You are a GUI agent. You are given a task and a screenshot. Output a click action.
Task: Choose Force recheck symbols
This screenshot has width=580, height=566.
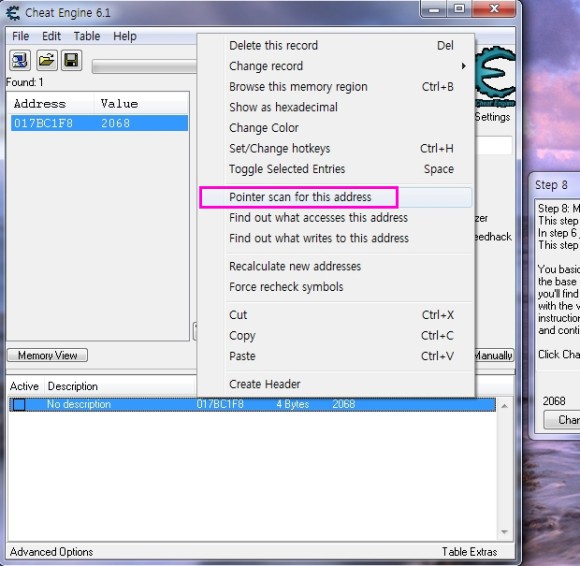[x=336, y=287]
